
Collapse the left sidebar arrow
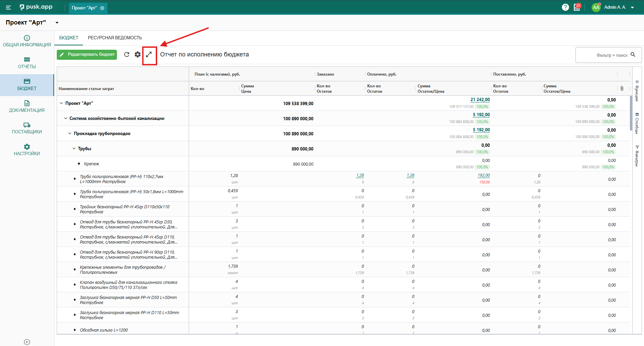27,342
